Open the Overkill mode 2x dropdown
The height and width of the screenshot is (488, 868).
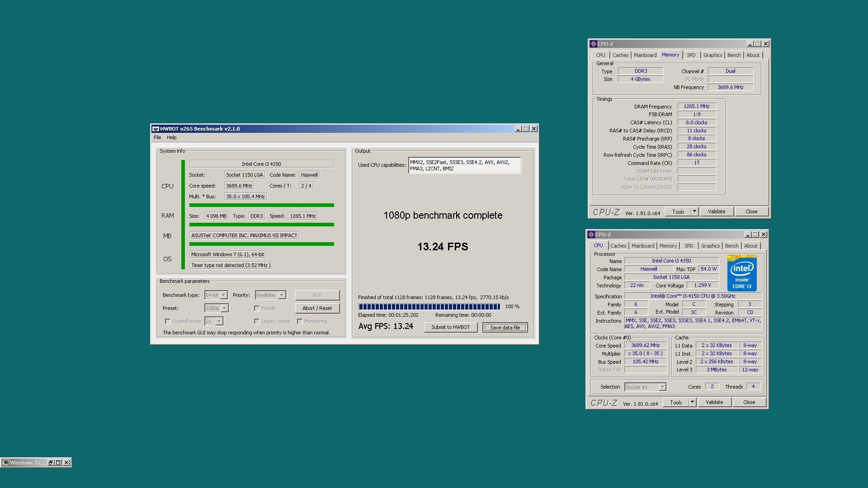[219, 321]
